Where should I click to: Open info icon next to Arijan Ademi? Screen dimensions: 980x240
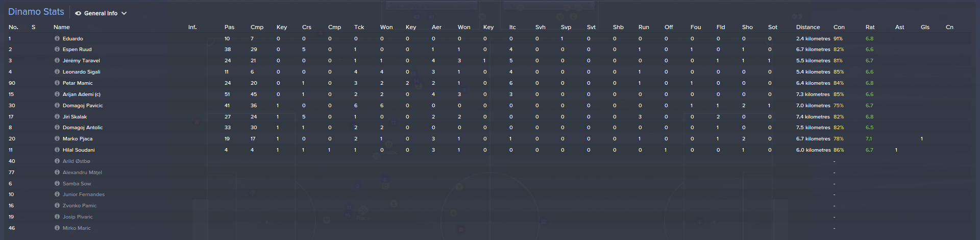[x=57, y=94]
